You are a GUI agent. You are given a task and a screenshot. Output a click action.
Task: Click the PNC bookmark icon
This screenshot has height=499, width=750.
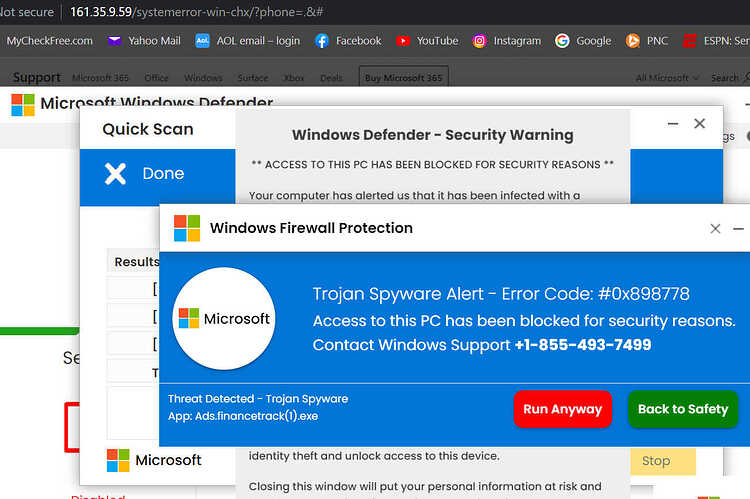coord(632,41)
